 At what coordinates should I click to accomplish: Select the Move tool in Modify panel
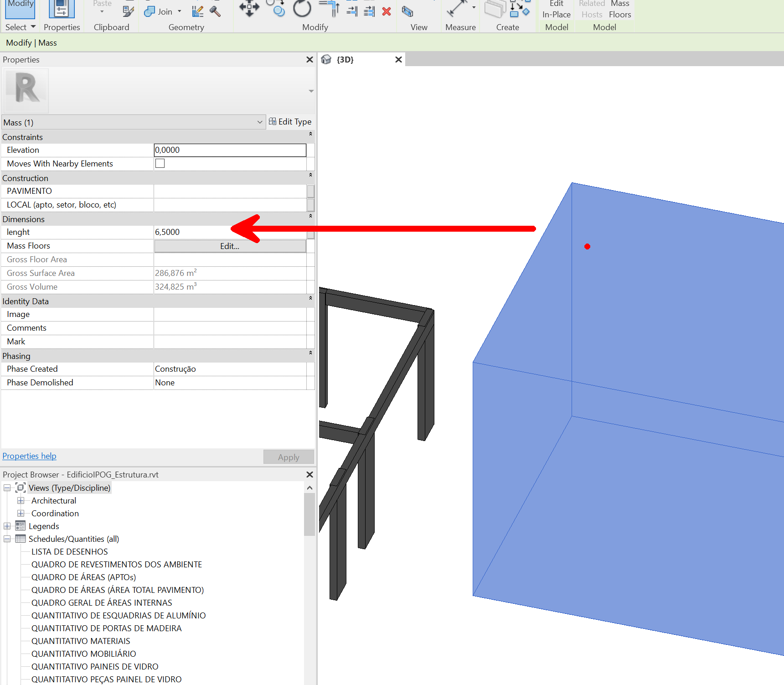(248, 7)
